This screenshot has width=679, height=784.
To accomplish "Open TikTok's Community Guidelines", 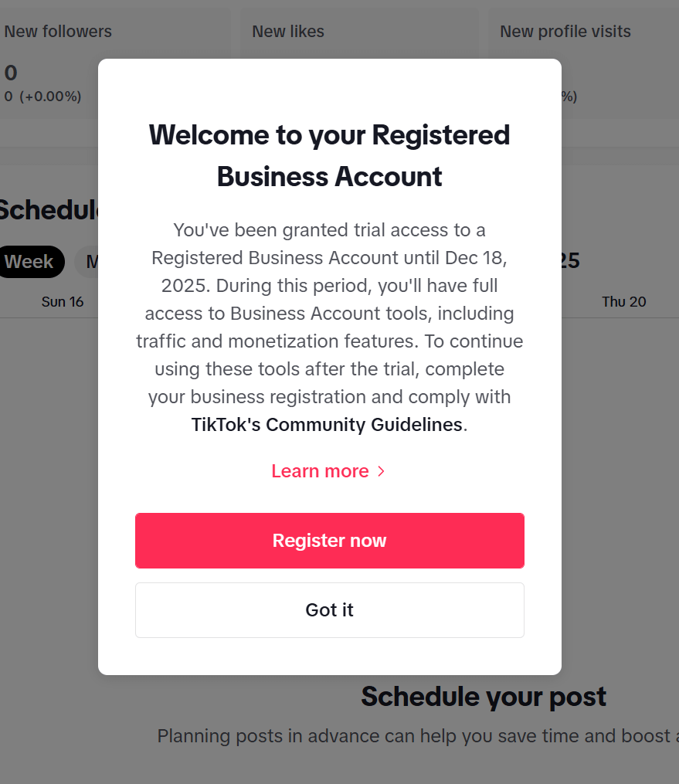I will (x=325, y=424).
